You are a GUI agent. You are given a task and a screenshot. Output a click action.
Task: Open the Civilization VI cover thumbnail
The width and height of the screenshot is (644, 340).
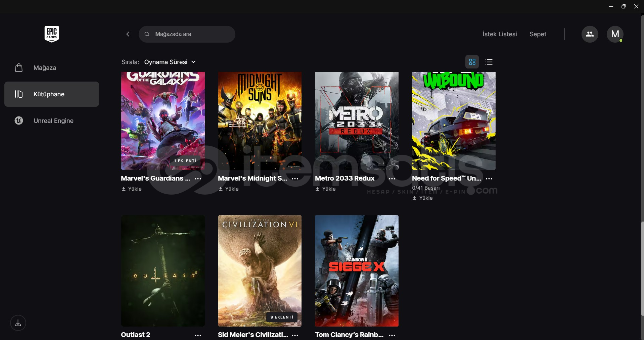260,271
